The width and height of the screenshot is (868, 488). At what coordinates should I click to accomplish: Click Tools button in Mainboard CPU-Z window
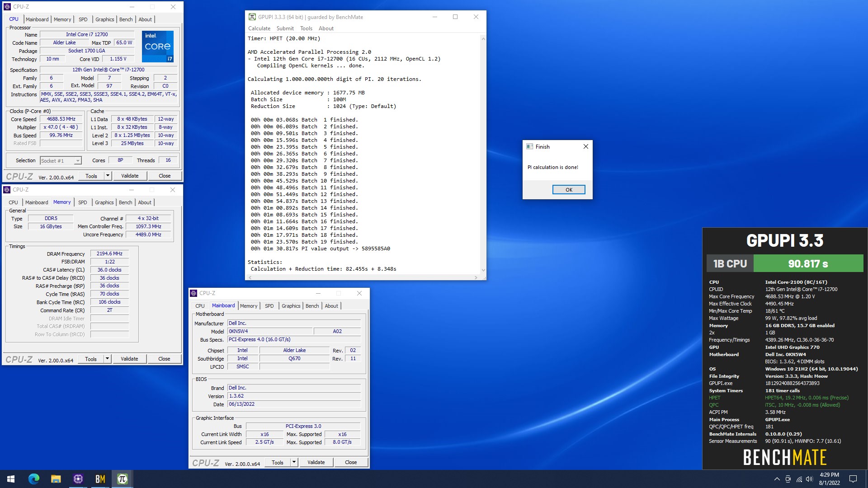coord(278,462)
